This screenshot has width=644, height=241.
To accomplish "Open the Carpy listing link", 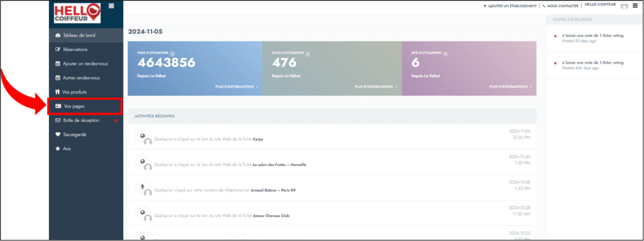I will point(258,140).
